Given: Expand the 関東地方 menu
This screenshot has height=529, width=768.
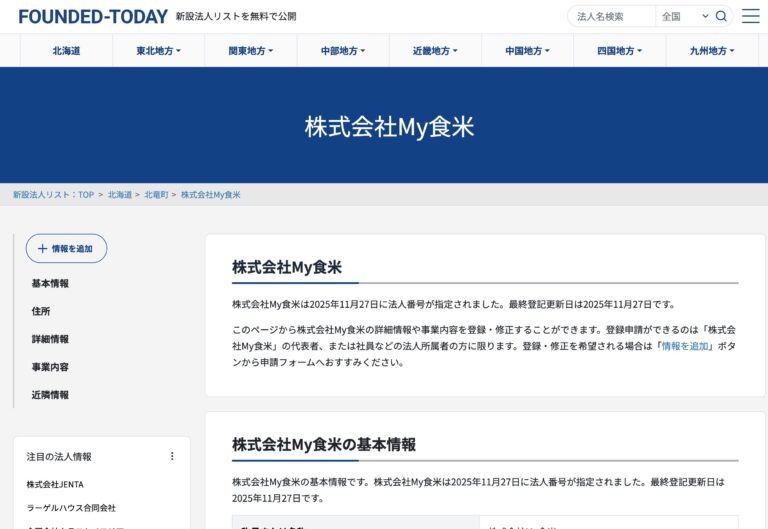Looking at the screenshot, I should tap(250, 51).
